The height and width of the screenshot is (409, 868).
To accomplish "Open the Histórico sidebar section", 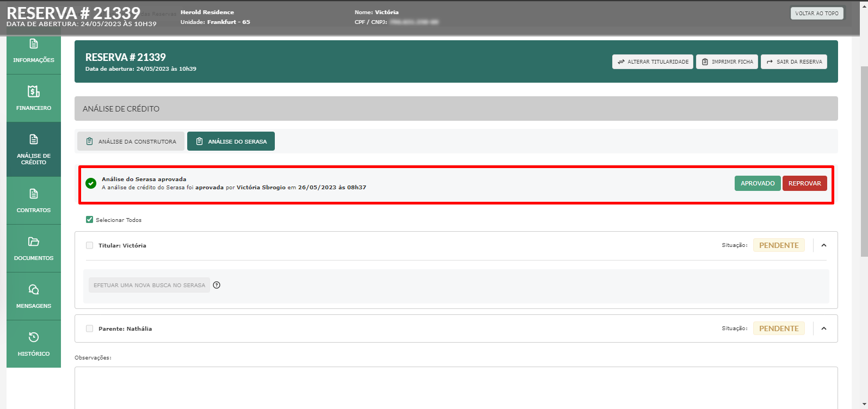I will pyautogui.click(x=34, y=344).
